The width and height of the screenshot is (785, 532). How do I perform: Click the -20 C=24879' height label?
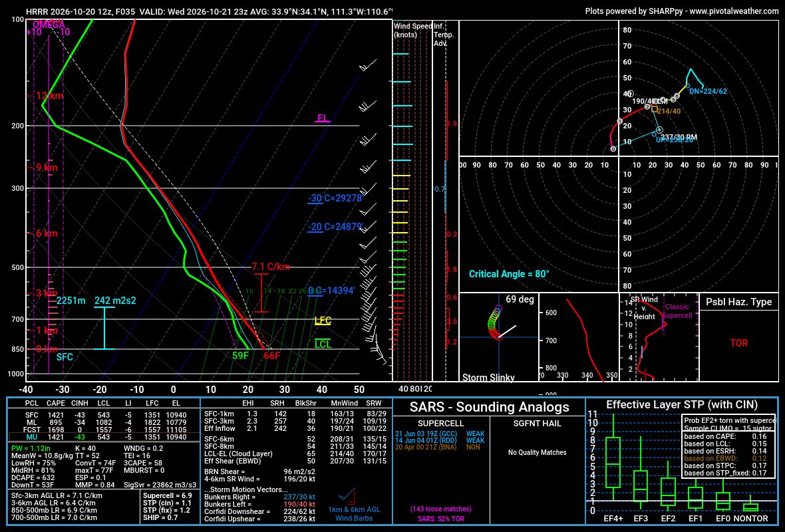point(335,227)
